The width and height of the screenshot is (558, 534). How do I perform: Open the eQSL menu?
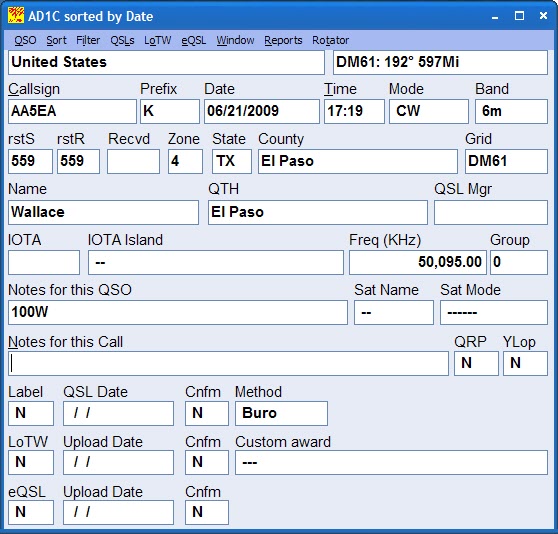click(194, 40)
